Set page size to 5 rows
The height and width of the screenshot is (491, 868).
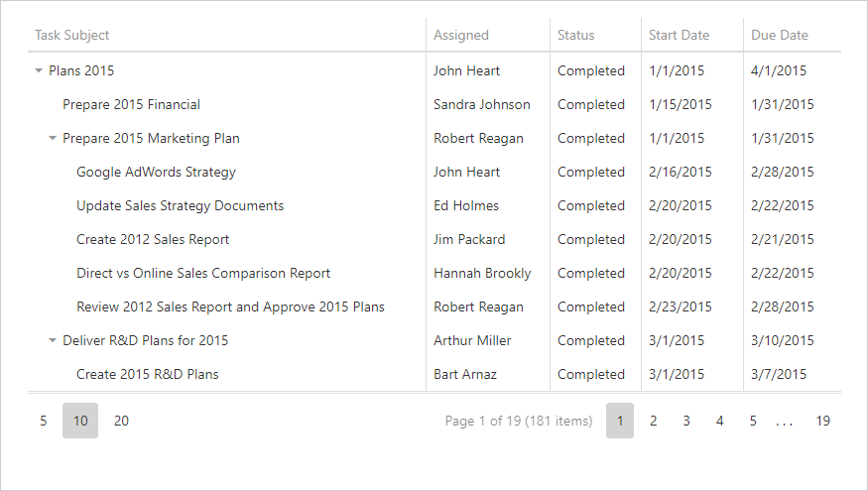44,421
